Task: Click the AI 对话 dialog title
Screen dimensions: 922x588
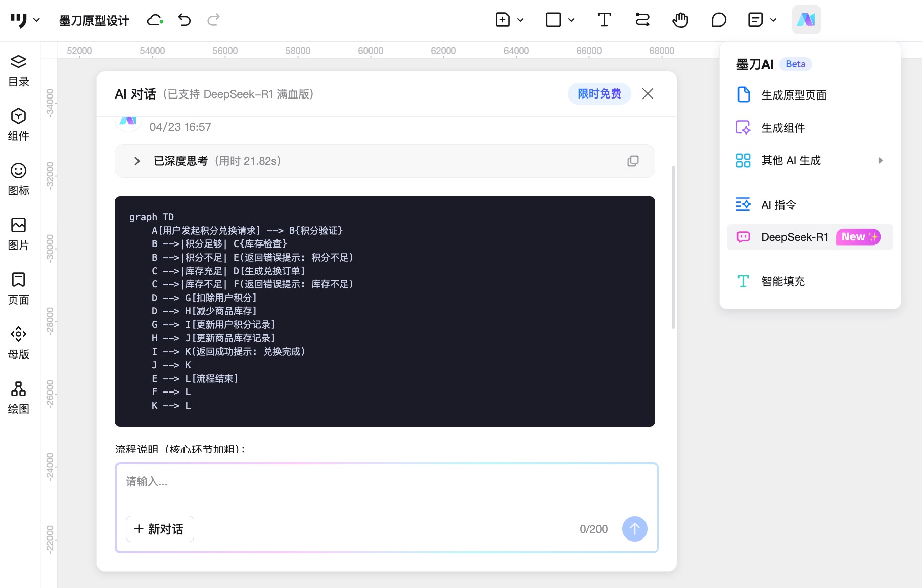Action: 135,94
